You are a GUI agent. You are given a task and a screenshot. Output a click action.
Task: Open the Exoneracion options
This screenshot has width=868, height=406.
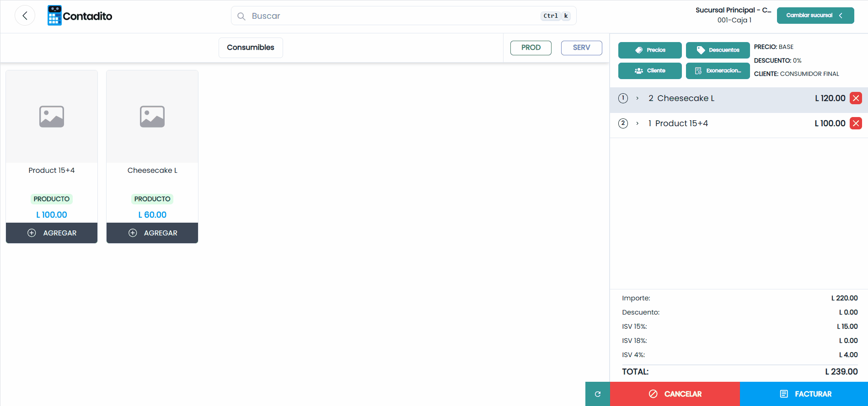718,71
